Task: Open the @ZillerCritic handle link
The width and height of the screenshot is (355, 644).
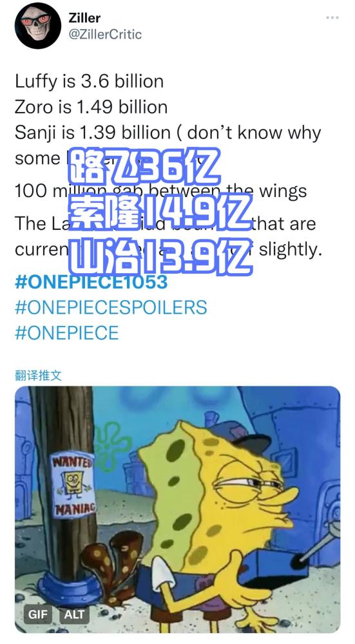Action: (105, 35)
